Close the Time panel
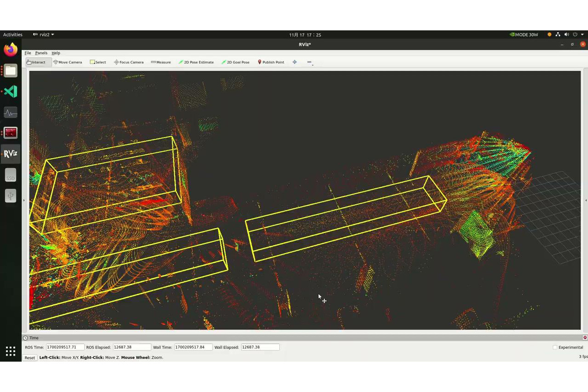The image size is (588, 392). 585,338
